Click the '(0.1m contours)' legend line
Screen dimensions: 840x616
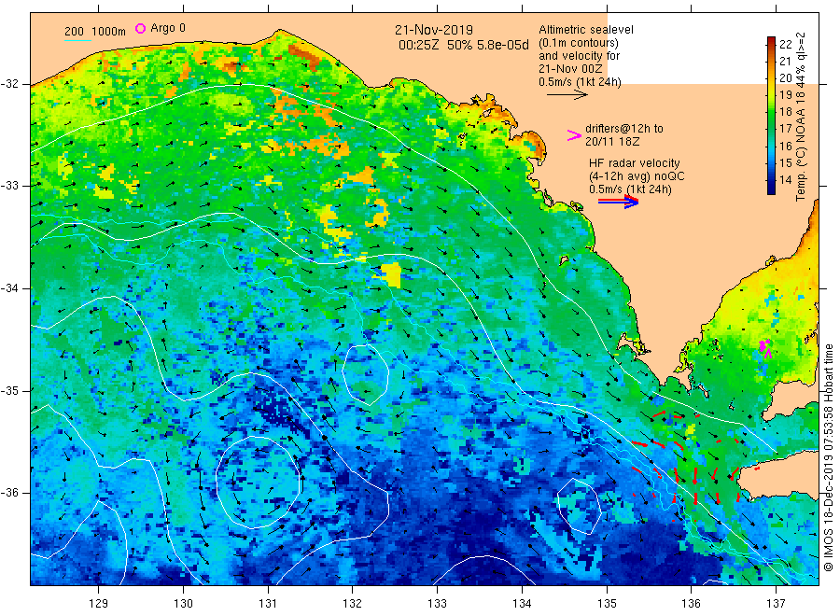click(x=578, y=43)
